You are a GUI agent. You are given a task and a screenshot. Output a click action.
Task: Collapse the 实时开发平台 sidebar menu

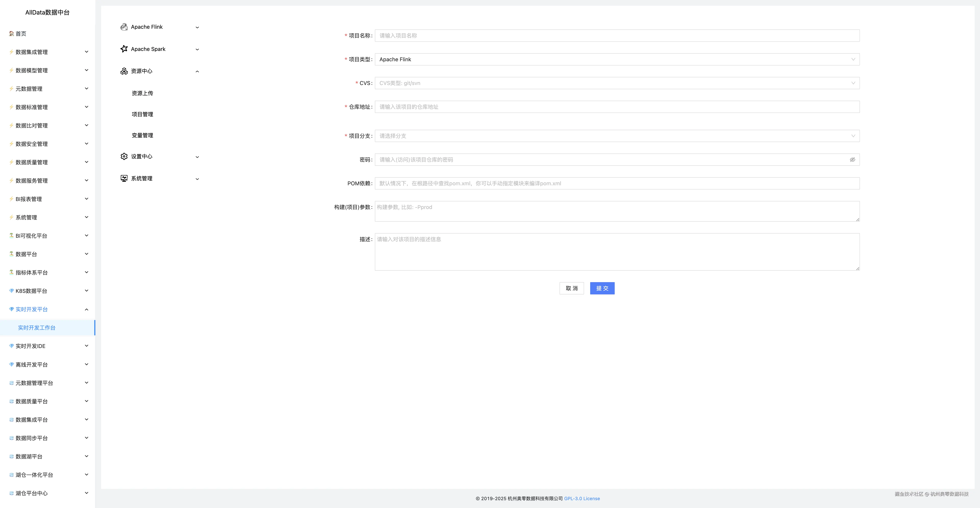pos(86,310)
